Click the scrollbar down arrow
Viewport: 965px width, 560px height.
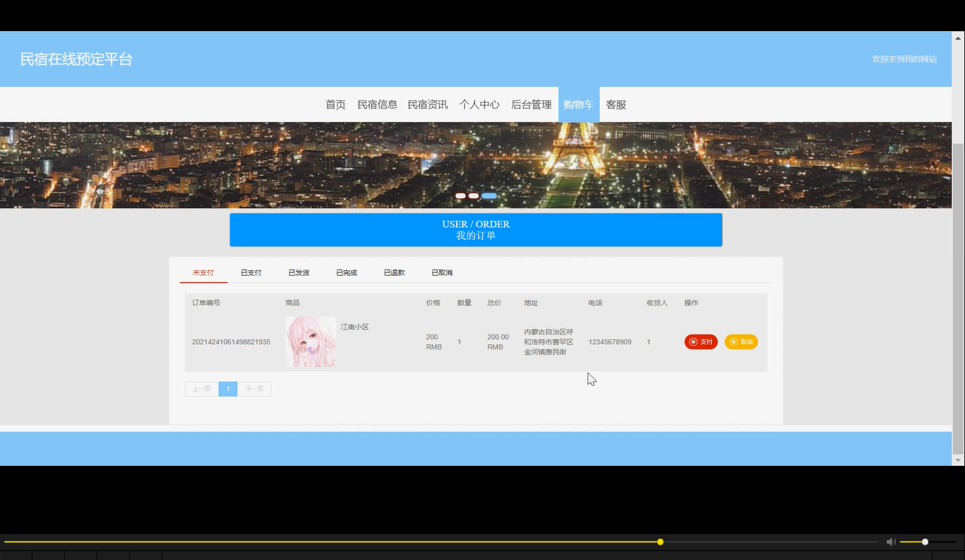(x=957, y=459)
